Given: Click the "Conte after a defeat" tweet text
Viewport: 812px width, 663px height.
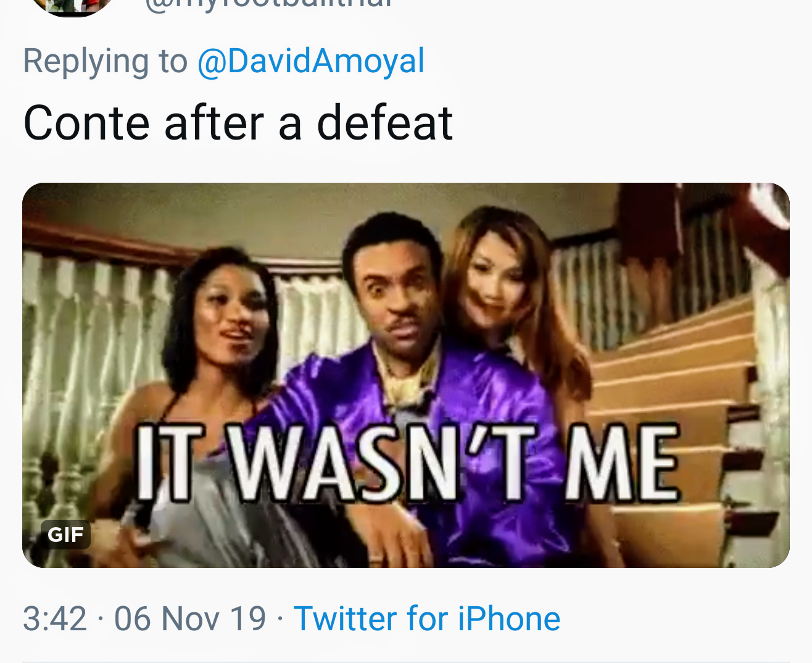Looking at the screenshot, I should pyautogui.click(x=238, y=123).
